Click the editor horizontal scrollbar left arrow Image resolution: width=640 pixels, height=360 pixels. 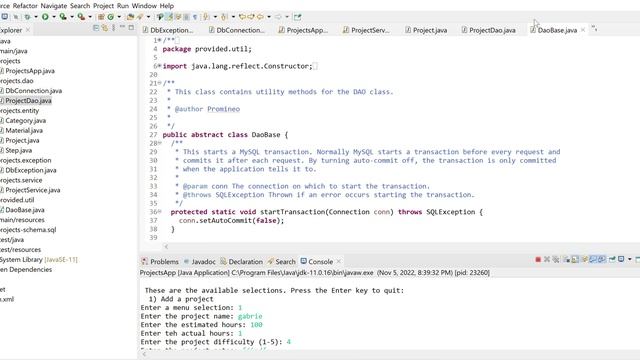(166, 246)
